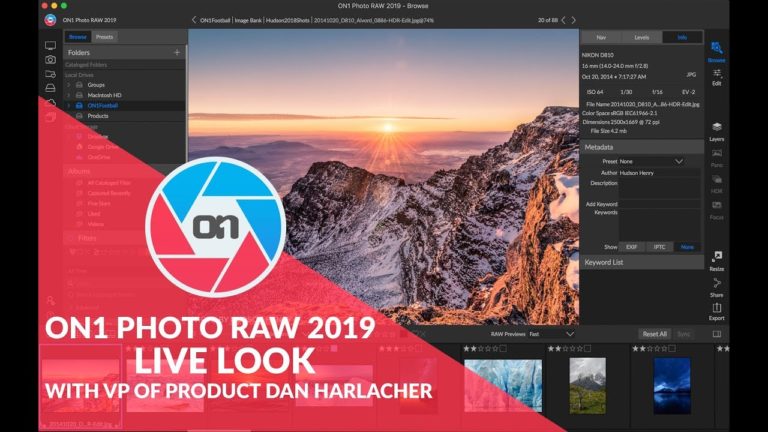768x432 pixels.
Task: Open the RAW Previews Fast dropdown
Action: [x=551, y=334]
